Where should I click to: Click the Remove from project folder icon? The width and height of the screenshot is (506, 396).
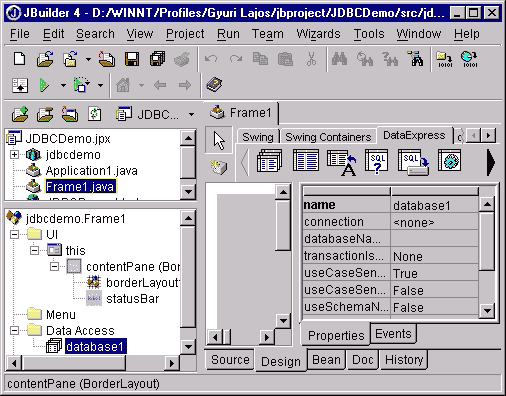point(45,114)
